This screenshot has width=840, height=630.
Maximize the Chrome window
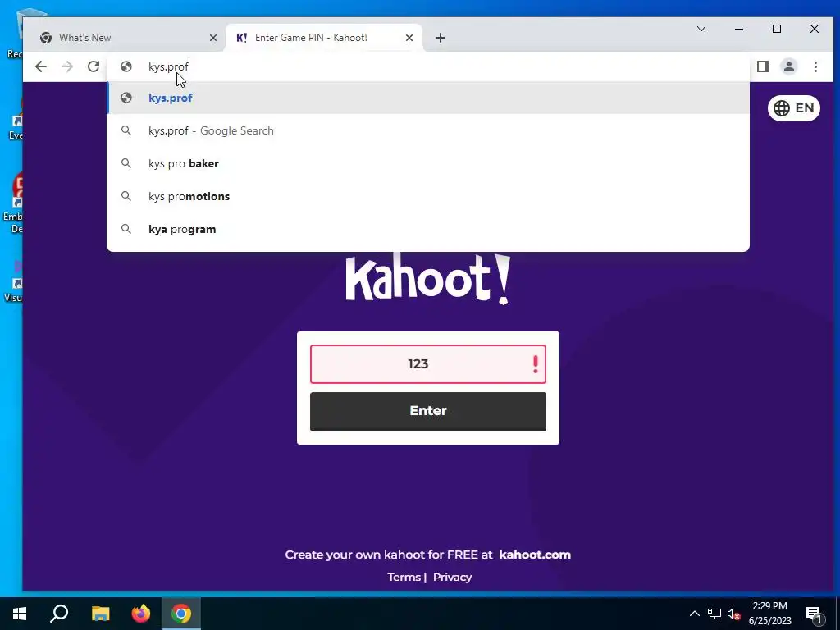[777, 29]
